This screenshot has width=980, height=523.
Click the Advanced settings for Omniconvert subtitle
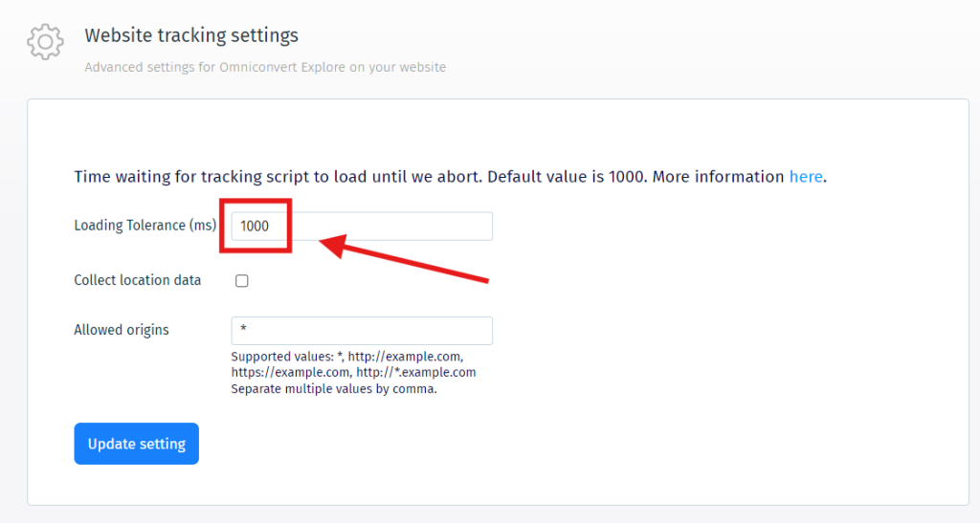pyautogui.click(x=265, y=68)
